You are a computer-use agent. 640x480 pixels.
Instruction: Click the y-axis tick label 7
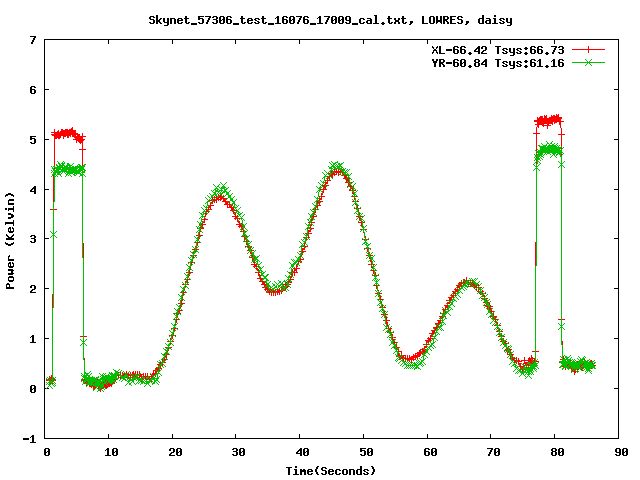coord(33,40)
